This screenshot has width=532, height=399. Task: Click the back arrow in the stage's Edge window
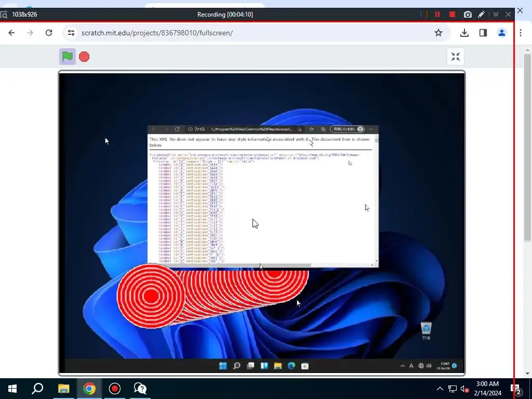153,129
